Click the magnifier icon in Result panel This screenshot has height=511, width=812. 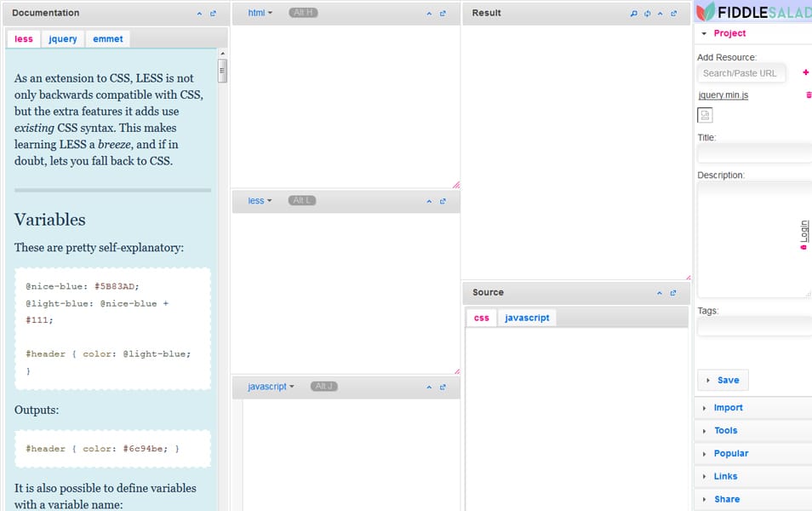coord(633,14)
